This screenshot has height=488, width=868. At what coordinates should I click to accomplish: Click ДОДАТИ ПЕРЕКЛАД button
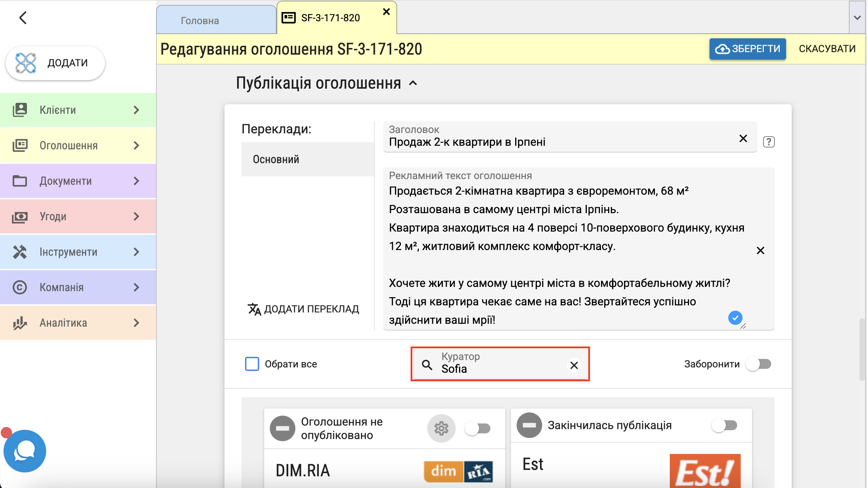point(304,309)
